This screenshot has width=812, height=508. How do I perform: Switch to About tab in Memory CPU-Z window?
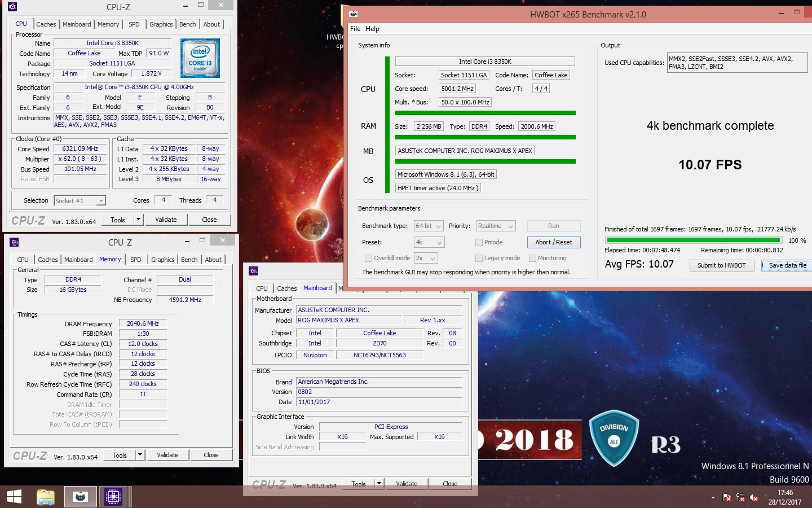pyautogui.click(x=213, y=260)
